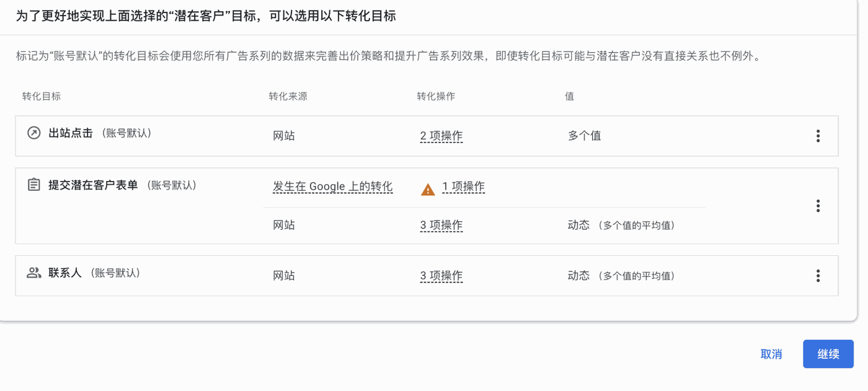Viewport: 868px width, 391px height.
Task: Click (账号默认) label beside 出站点击
Action: coord(126,133)
